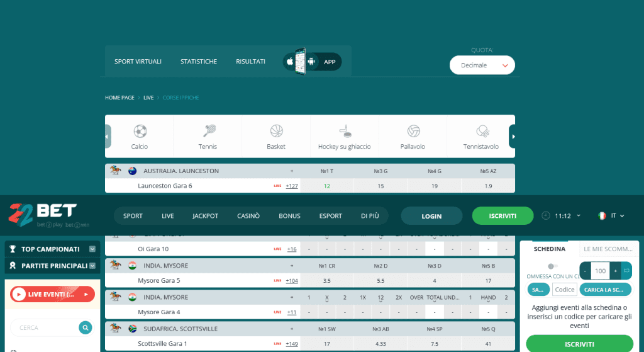Select the Pallavolo ball icon
This screenshot has height=352, width=644.
(413, 131)
